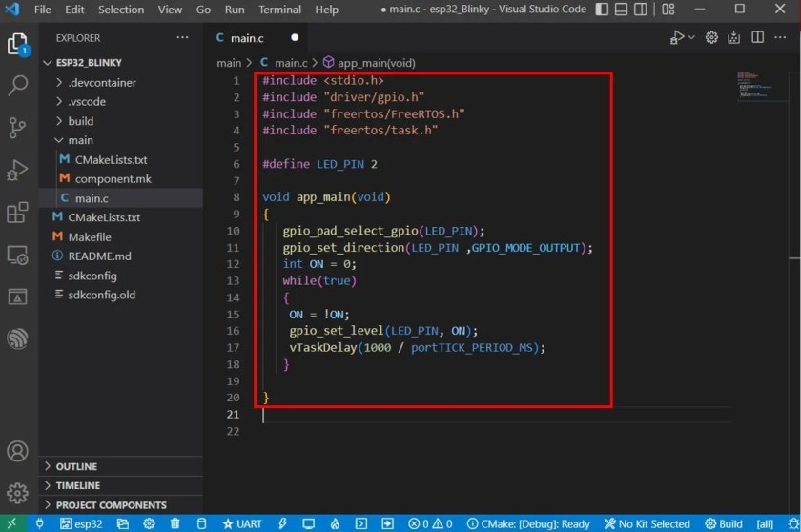Open Remote Explorer in activity bar

17,255
